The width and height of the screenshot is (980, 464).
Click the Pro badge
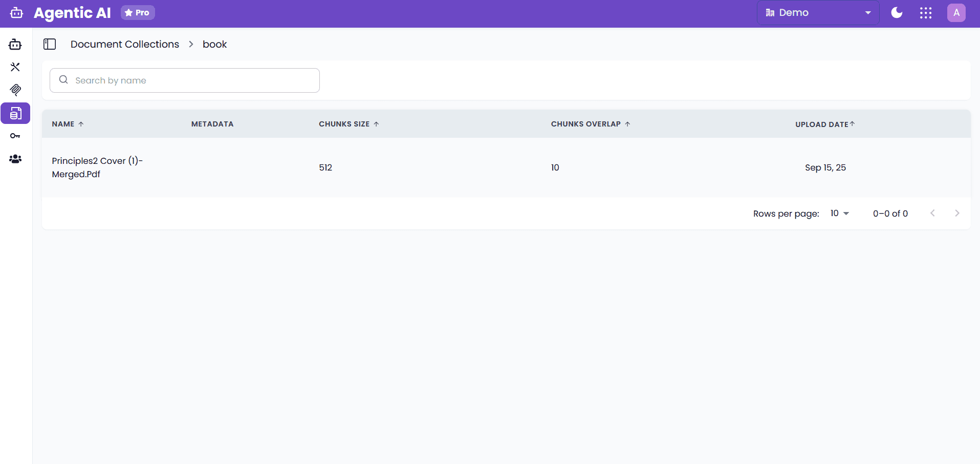(138, 13)
